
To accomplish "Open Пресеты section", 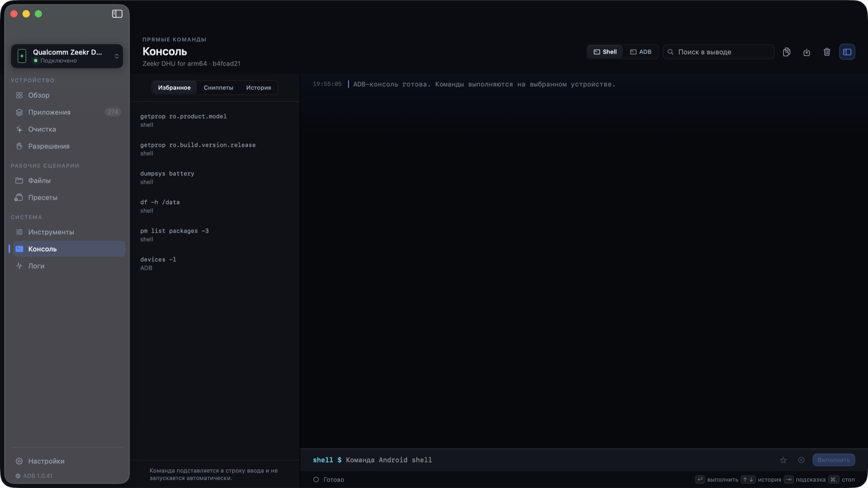I will (67, 198).
